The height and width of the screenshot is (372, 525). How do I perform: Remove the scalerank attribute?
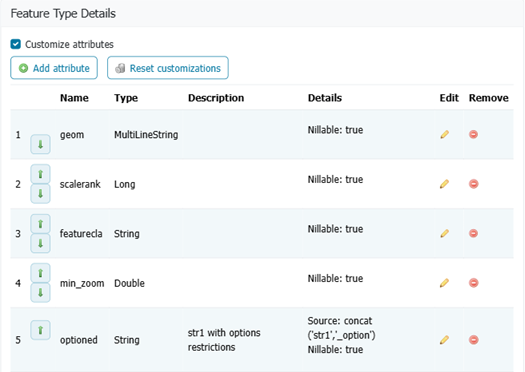pyautogui.click(x=473, y=184)
